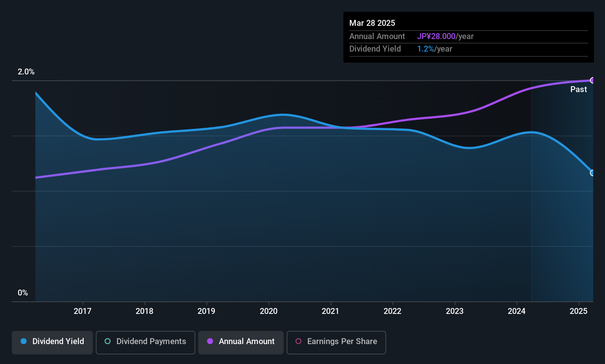
Task: Click the 2.0% y-axis label
Action: pos(26,72)
